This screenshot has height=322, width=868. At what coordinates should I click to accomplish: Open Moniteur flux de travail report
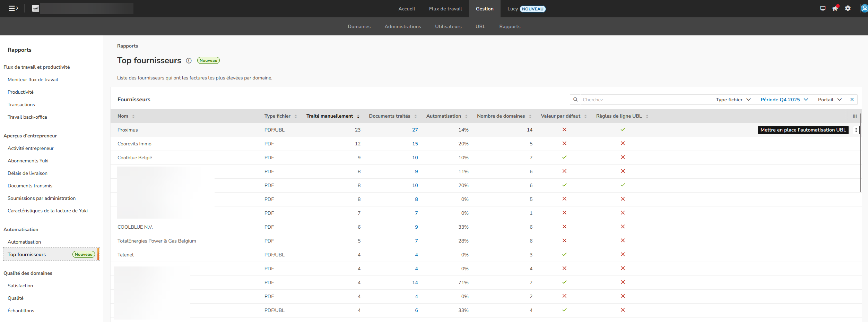(33, 79)
